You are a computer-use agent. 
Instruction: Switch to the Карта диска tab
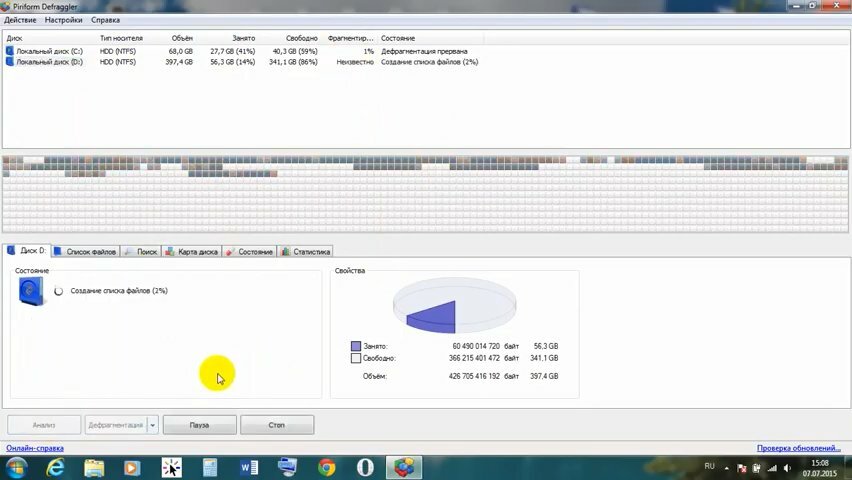coord(192,252)
